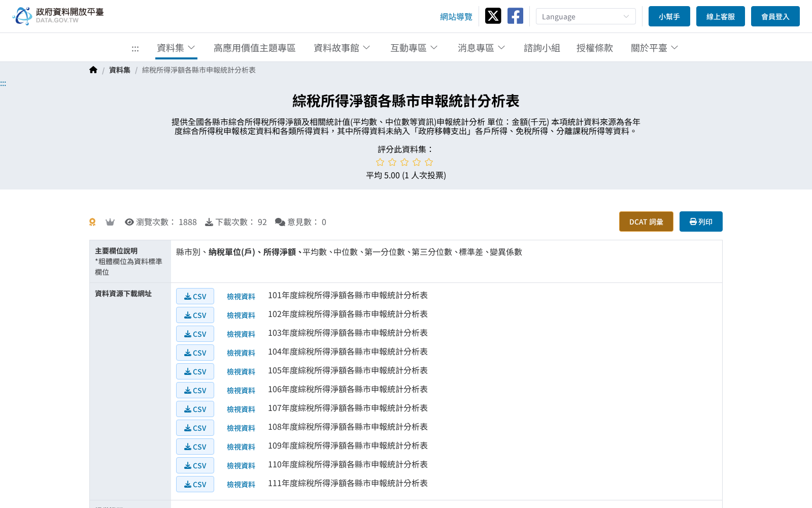View data for 105年度 via 檢視資料
812x508 pixels.
pos(241,372)
